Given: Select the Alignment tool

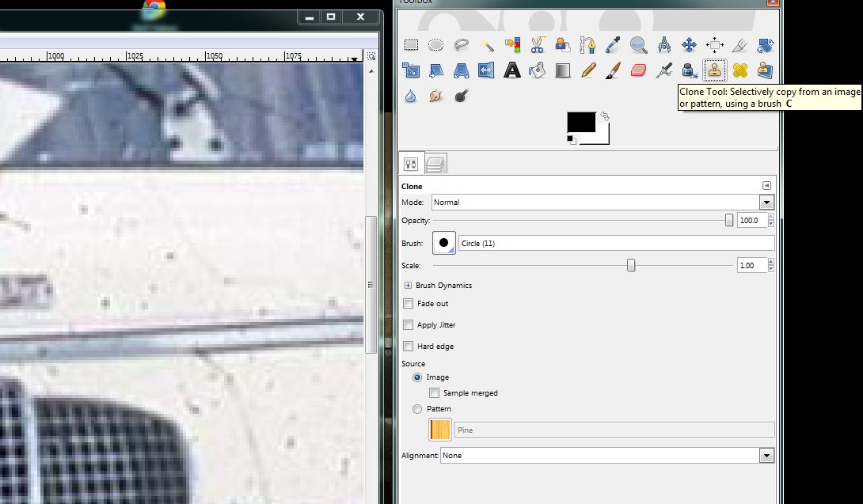Looking at the screenshot, I should [714, 45].
